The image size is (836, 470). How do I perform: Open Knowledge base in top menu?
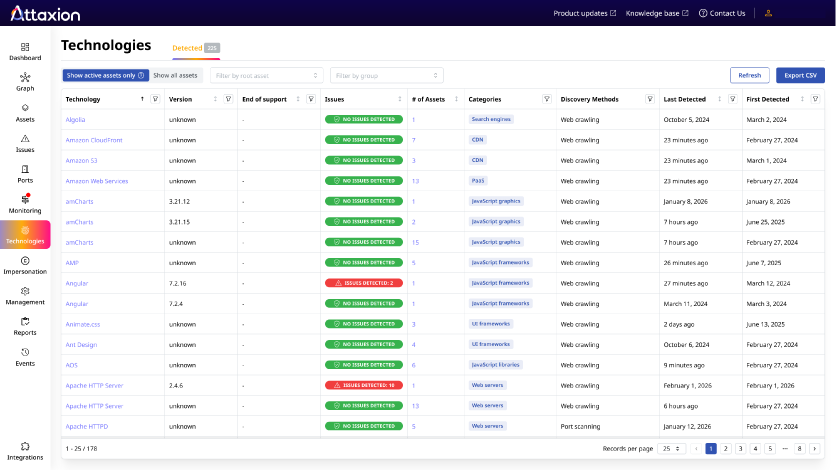pos(657,13)
